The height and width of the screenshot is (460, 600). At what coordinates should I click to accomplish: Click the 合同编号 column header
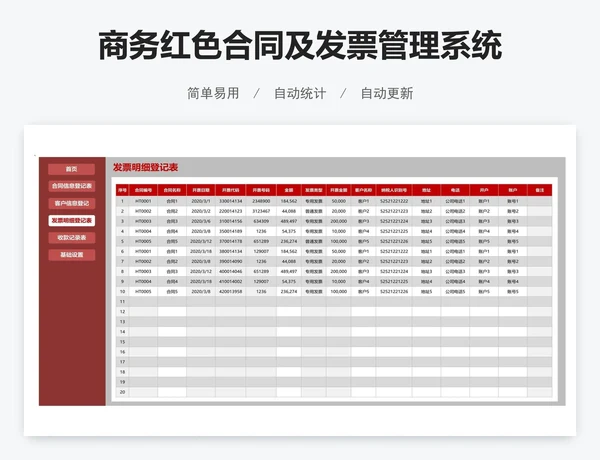click(143, 190)
